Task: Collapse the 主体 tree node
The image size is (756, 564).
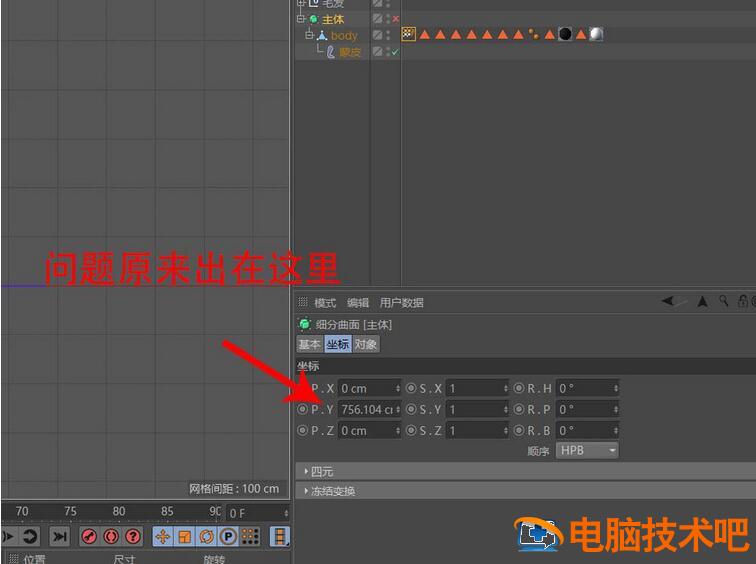Action: click(x=301, y=19)
